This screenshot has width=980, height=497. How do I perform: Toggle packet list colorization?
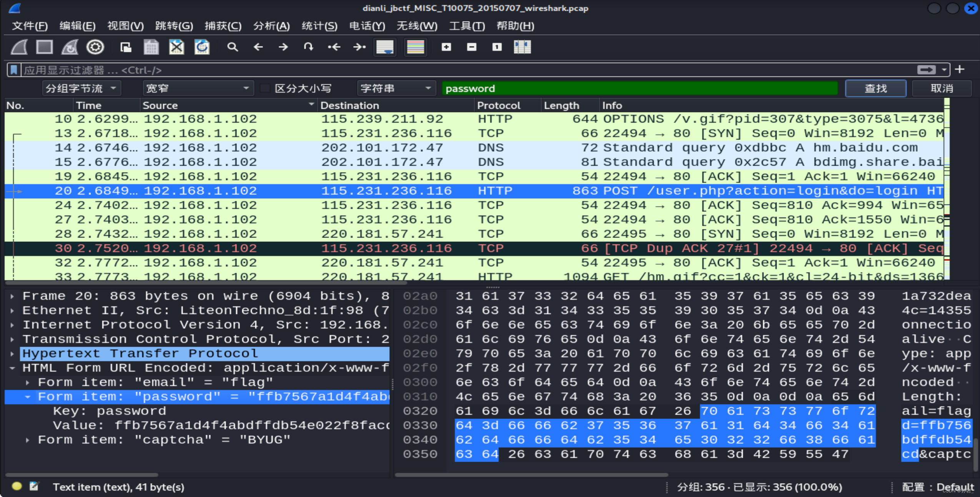coord(415,47)
